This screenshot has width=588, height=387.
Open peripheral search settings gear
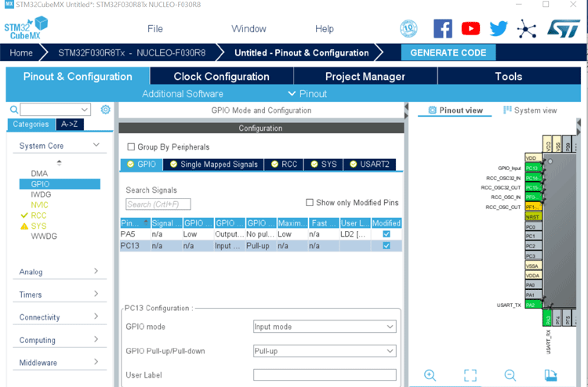(x=105, y=110)
